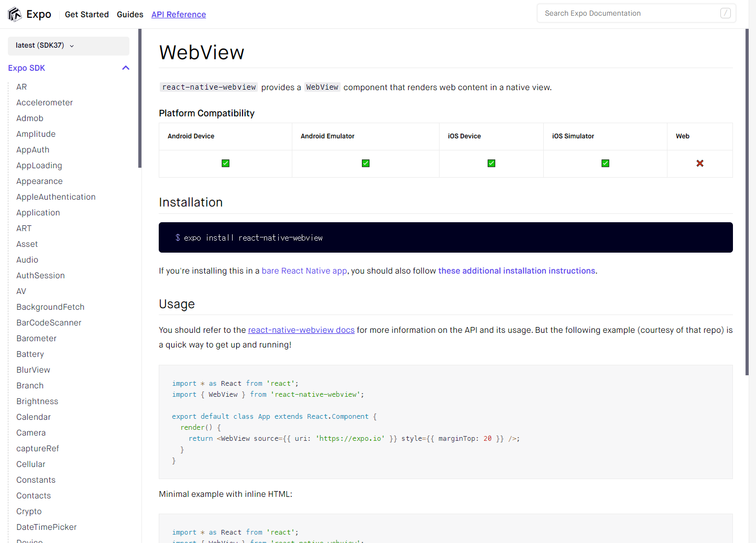The width and height of the screenshot is (756, 543).
Task: Open Brightness in the sidebar
Action: coord(37,401)
